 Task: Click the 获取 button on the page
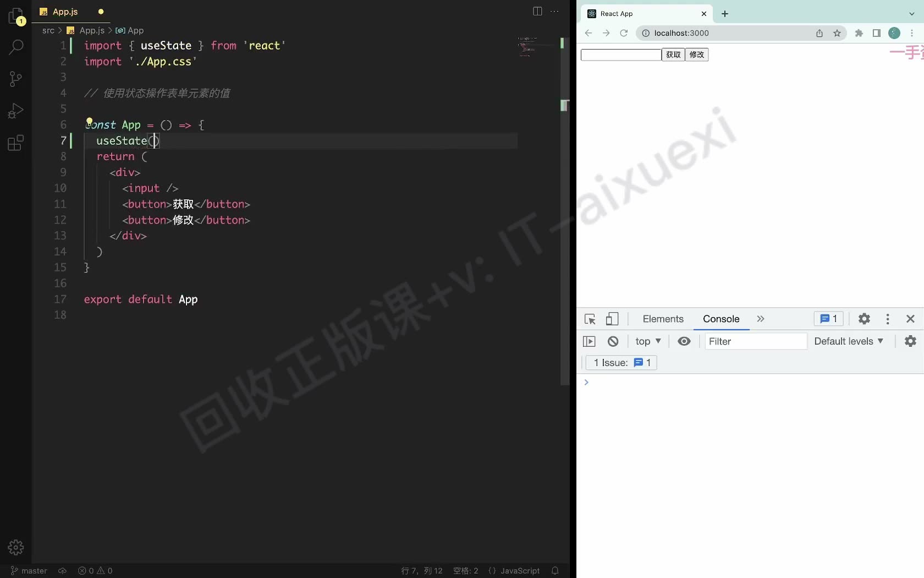point(673,54)
